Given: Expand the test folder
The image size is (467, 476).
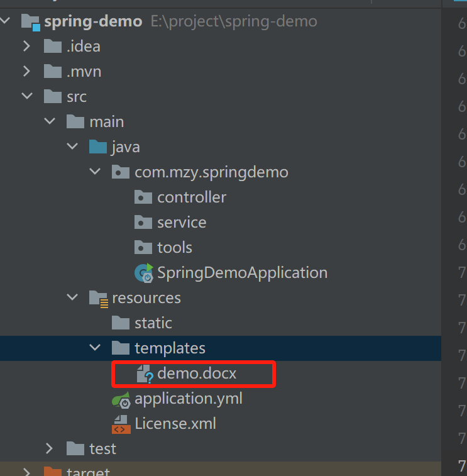Looking at the screenshot, I should 50,449.
